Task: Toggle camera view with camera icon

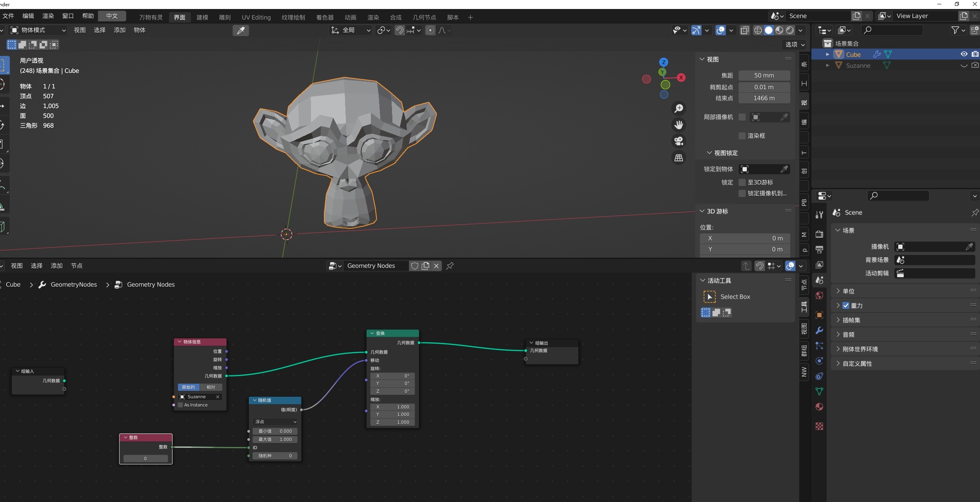Action: click(x=679, y=141)
